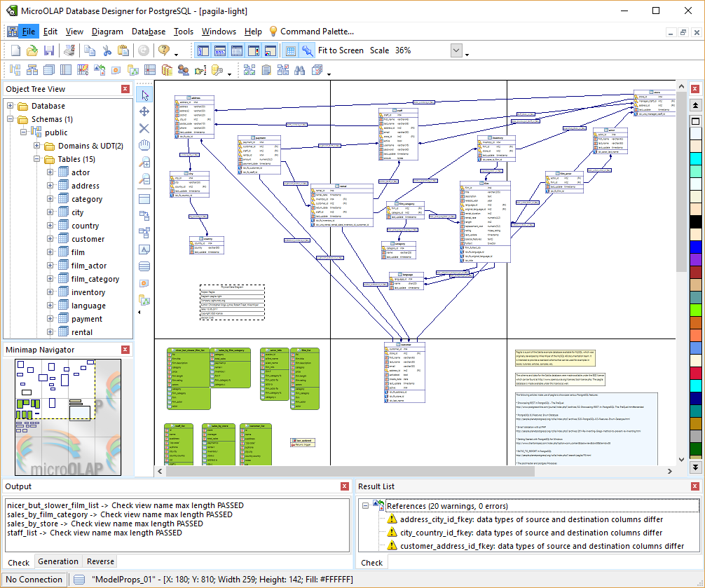Click the key and wrench icon
This screenshot has width=705, height=588.
pos(217,70)
